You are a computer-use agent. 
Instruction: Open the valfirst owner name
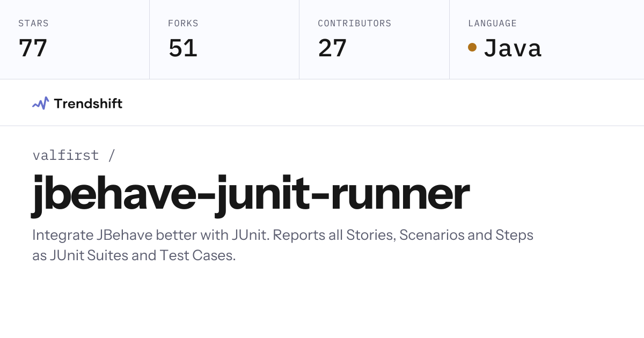[x=66, y=155]
